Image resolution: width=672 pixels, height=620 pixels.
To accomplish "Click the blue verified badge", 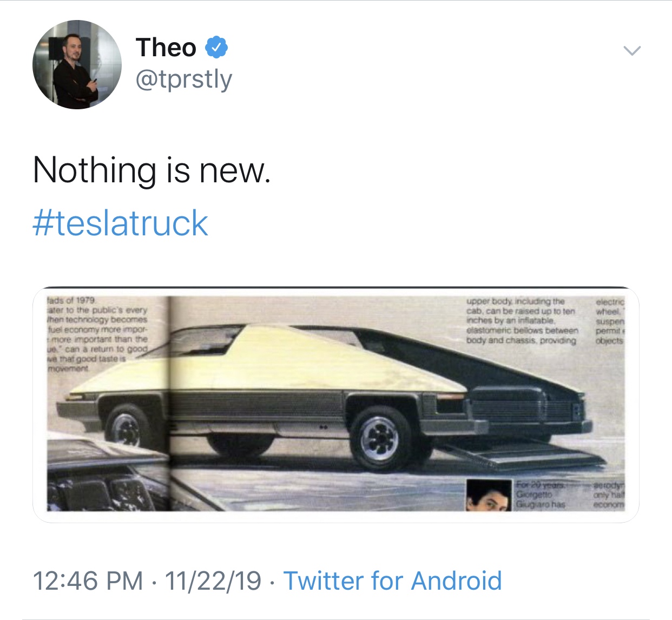I will (216, 48).
